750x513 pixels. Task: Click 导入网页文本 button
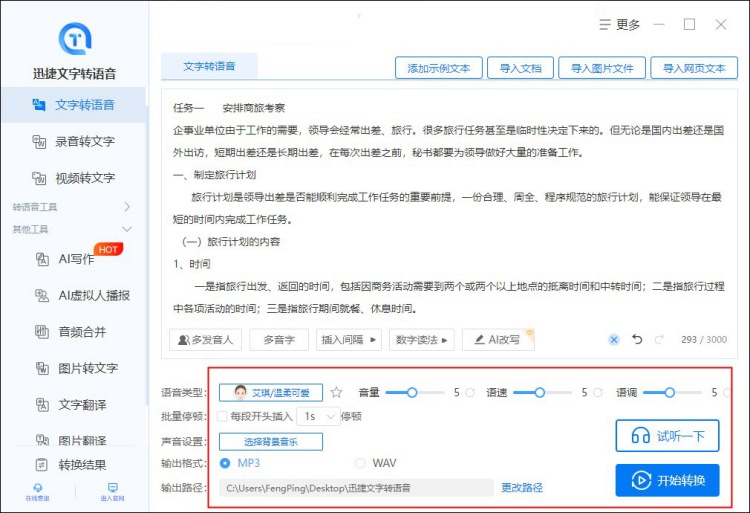694,68
